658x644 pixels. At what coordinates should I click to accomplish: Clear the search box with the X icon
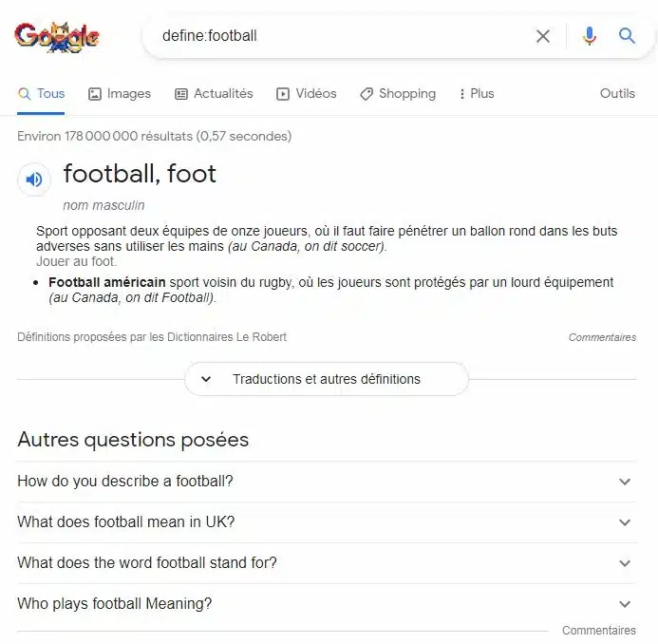(542, 36)
